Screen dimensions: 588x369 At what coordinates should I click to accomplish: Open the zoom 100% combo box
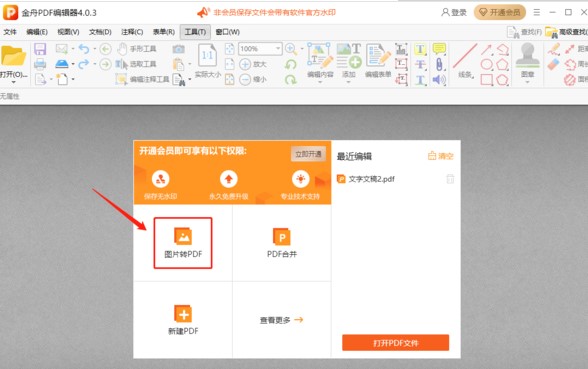[x=260, y=49]
